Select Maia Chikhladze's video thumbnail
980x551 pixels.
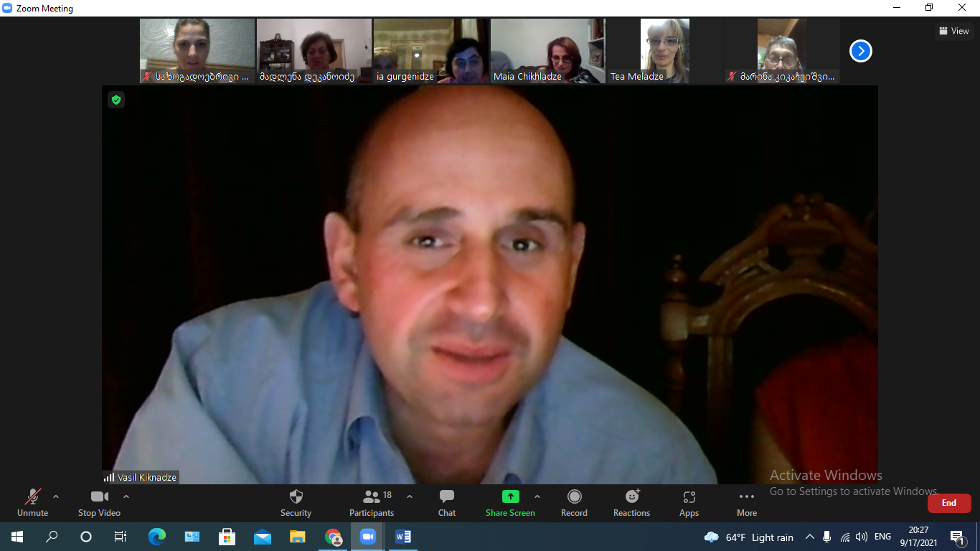pyautogui.click(x=548, y=51)
